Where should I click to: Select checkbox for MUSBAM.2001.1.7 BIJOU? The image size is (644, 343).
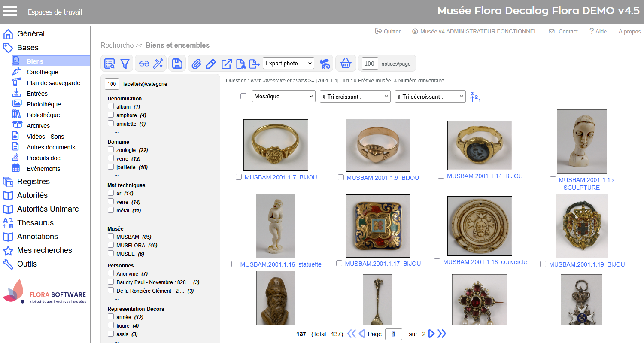click(x=239, y=177)
